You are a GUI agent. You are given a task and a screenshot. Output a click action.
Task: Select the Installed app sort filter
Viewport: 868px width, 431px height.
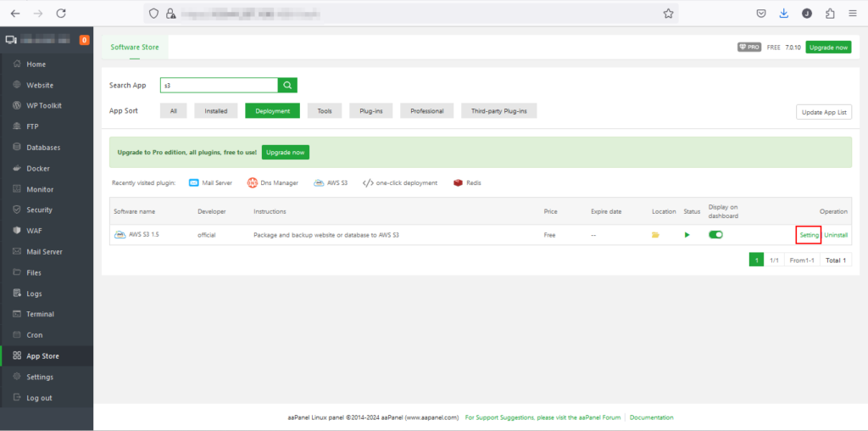coord(215,111)
